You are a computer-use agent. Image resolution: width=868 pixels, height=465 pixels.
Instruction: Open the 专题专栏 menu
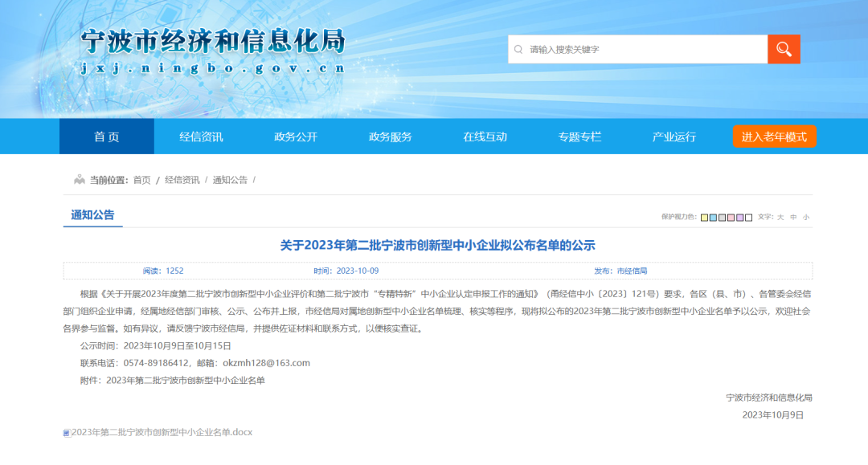pyautogui.click(x=580, y=136)
